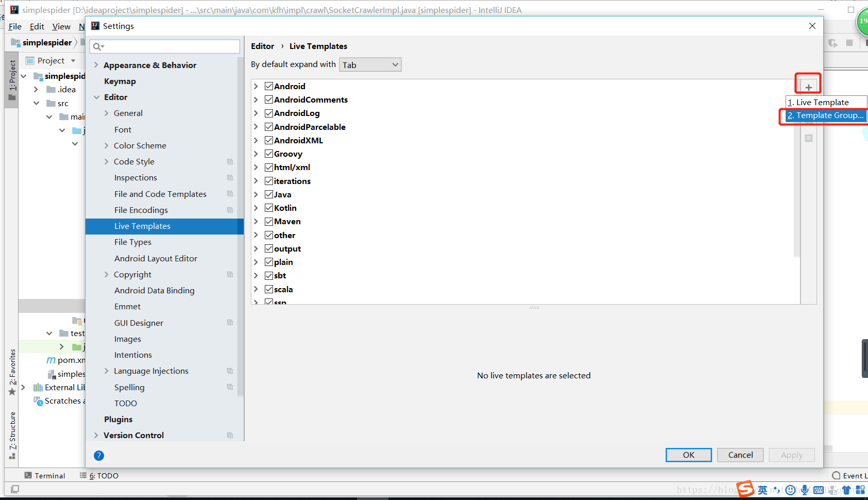Select the Plugins settings page
This screenshot has height=500, width=868.
pyautogui.click(x=118, y=419)
